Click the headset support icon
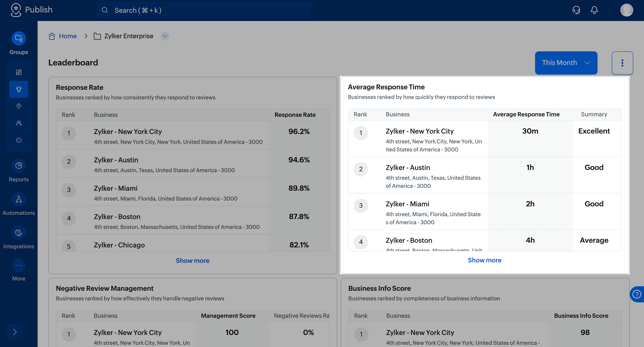Viewport: 644px width, 347px height. point(576,10)
